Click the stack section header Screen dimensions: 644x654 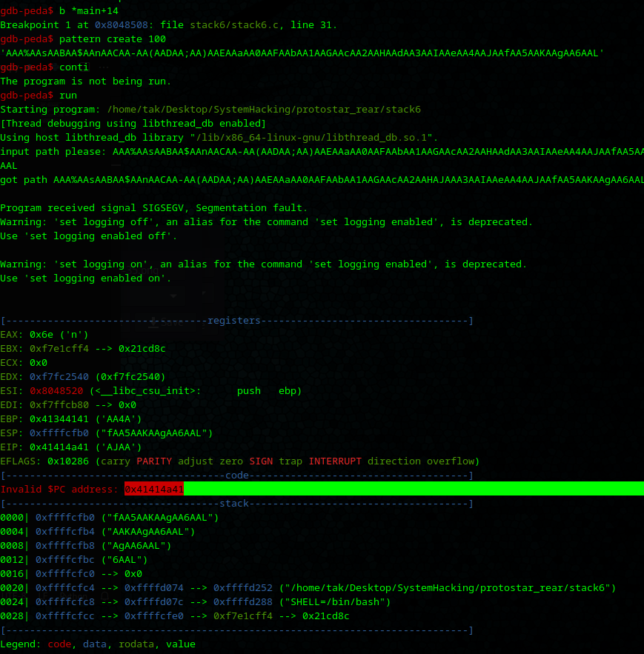236,504
